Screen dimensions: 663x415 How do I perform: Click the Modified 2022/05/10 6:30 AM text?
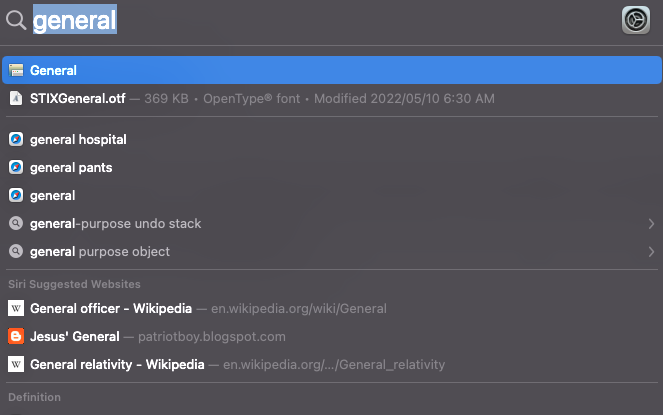point(404,99)
